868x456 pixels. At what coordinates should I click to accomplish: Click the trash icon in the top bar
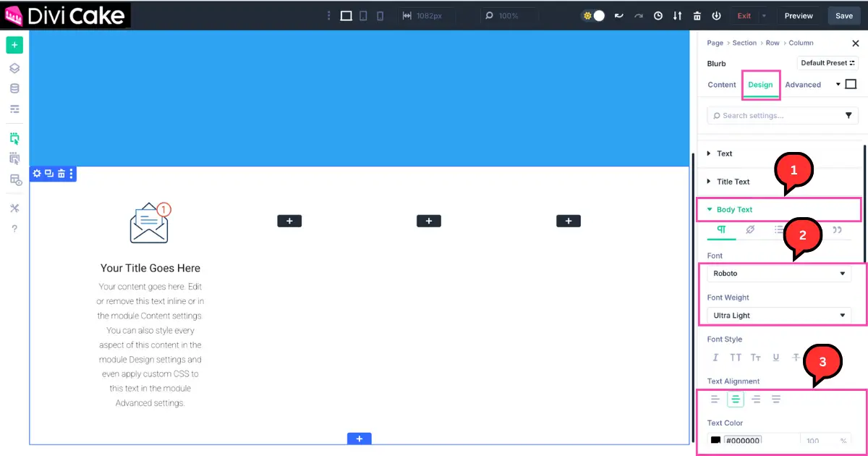coord(697,16)
